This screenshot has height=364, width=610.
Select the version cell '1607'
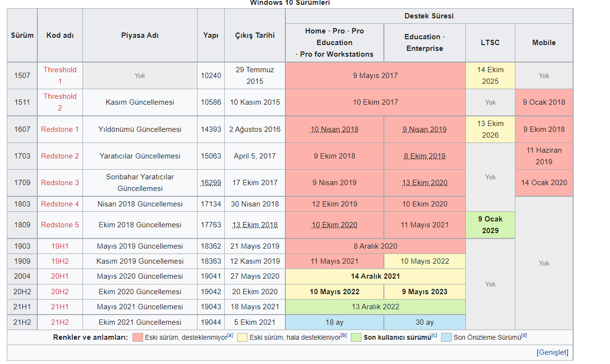tap(22, 129)
